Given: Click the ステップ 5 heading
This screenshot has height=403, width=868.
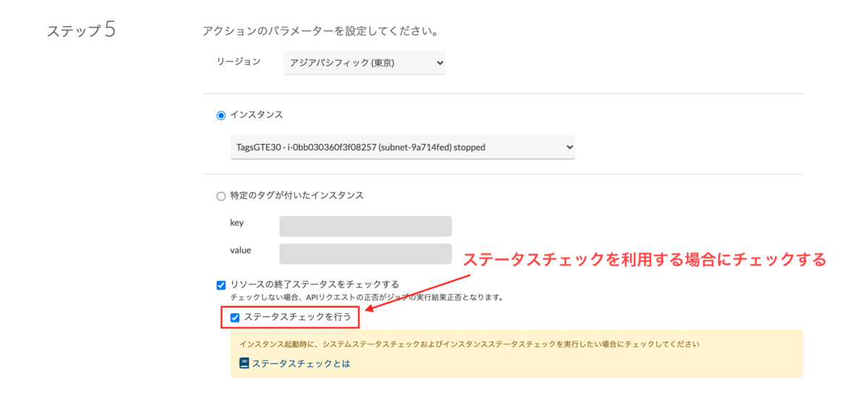Looking at the screenshot, I should 81,30.
